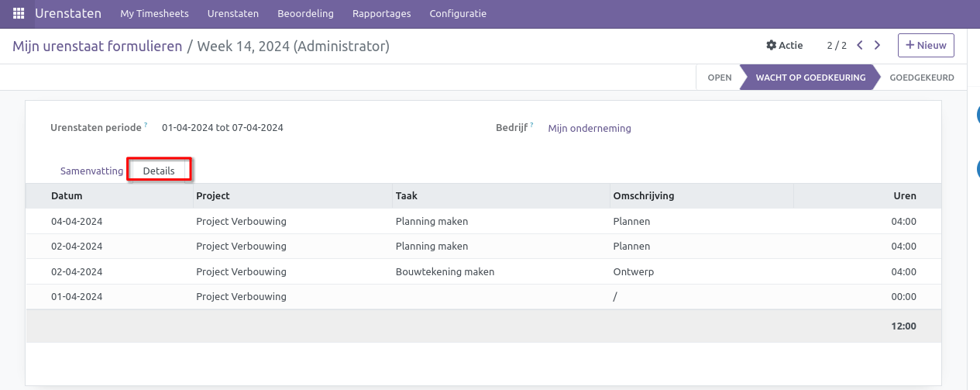The image size is (980, 390).
Task: Select the Goedgekeurd status stage
Action: (921, 78)
